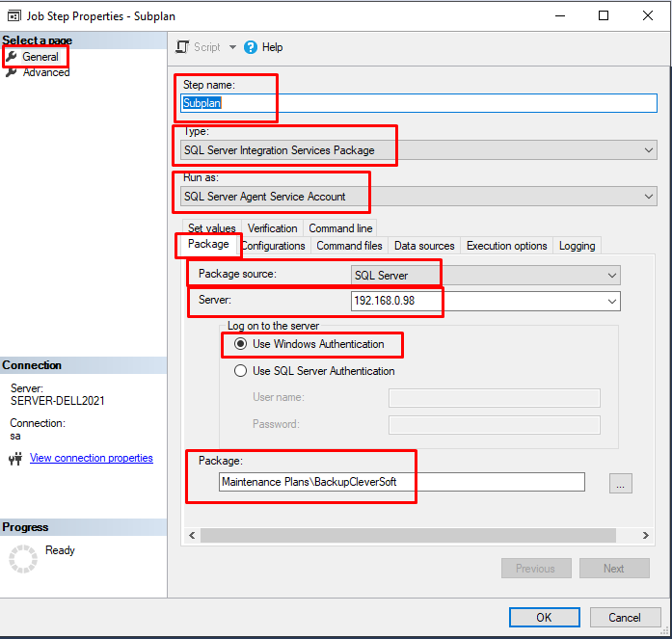This screenshot has width=672, height=639.
Task: Select General page wrench icon
Action: 12,57
